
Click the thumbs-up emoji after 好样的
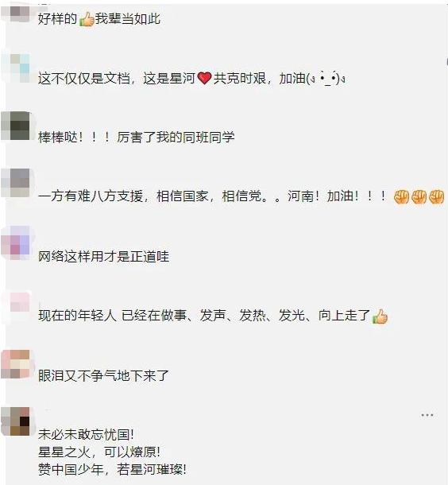pyautogui.click(x=87, y=19)
